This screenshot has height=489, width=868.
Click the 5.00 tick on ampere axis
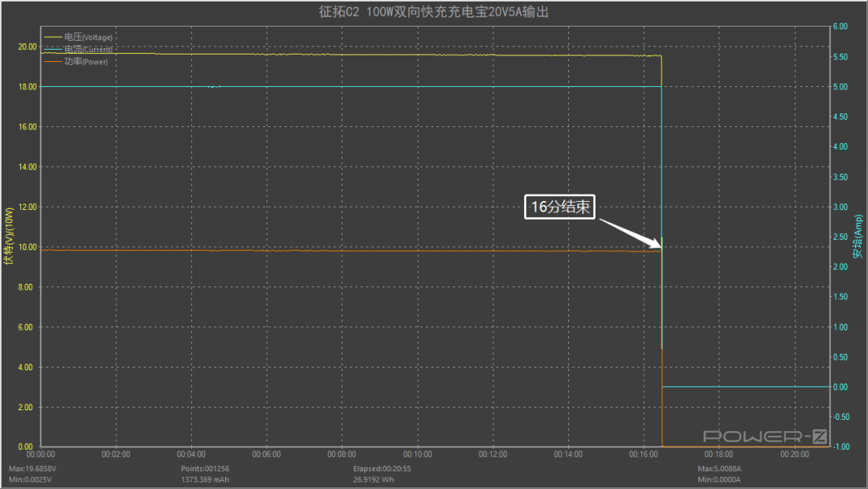click(841, 86)
